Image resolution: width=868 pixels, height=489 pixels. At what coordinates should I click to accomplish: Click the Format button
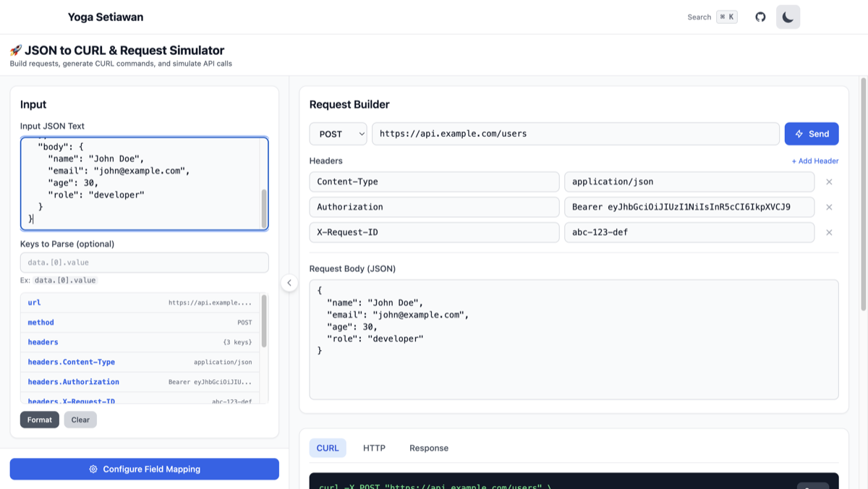pyautogui.click(x=39, y=420)
